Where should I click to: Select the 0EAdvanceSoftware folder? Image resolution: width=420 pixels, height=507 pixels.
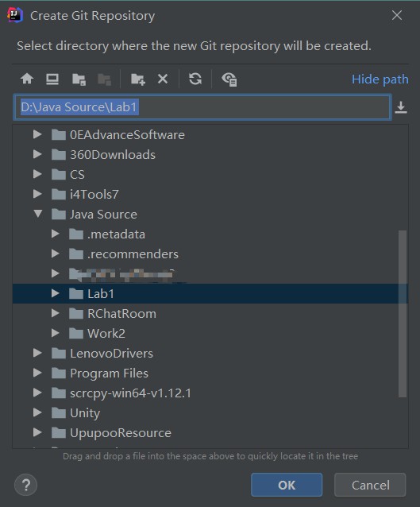point(118,135)
